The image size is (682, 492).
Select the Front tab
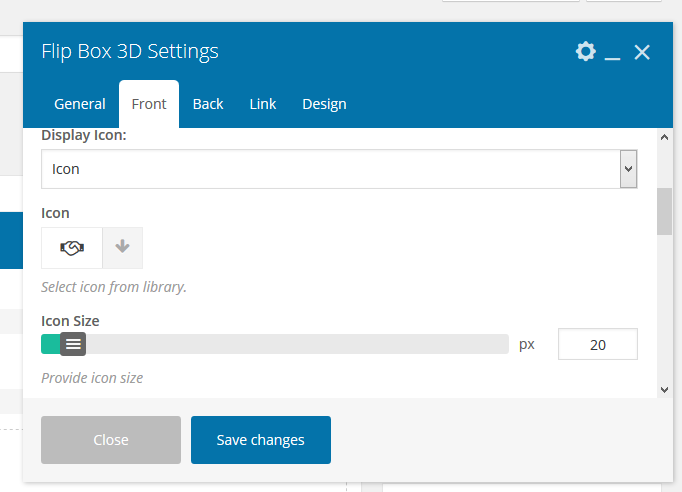click(149, 104)
